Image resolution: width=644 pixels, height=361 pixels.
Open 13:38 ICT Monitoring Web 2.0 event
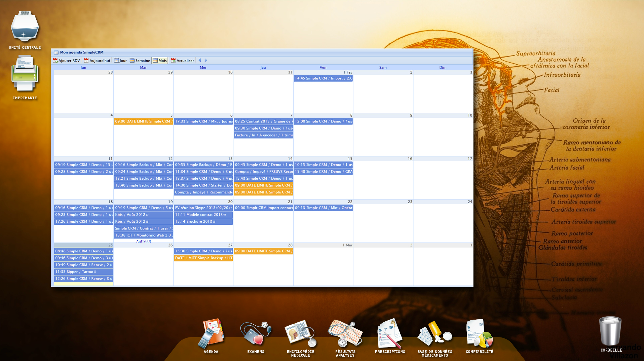pos(143,236)
